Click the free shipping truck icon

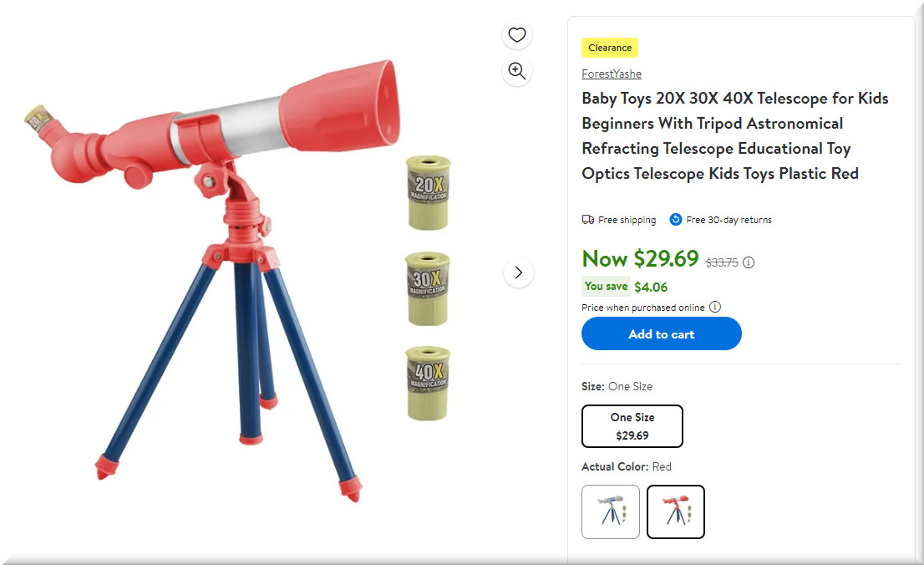588,220
